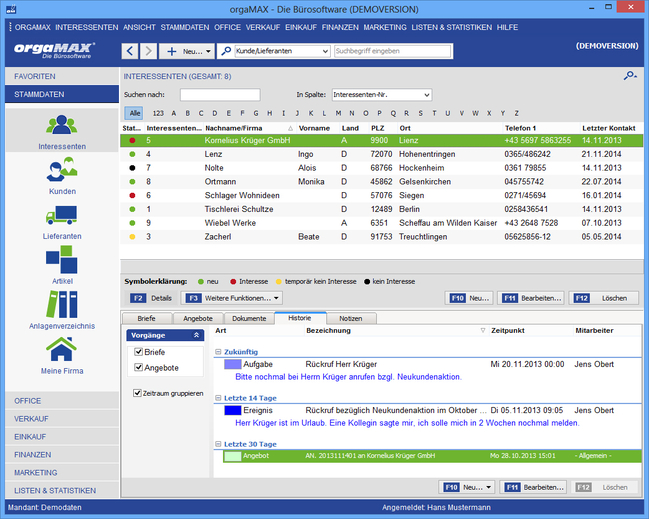Open the LISTEN & STATISTIKEN menu
This screenshot has width=649, height=519.
[451, 27]
